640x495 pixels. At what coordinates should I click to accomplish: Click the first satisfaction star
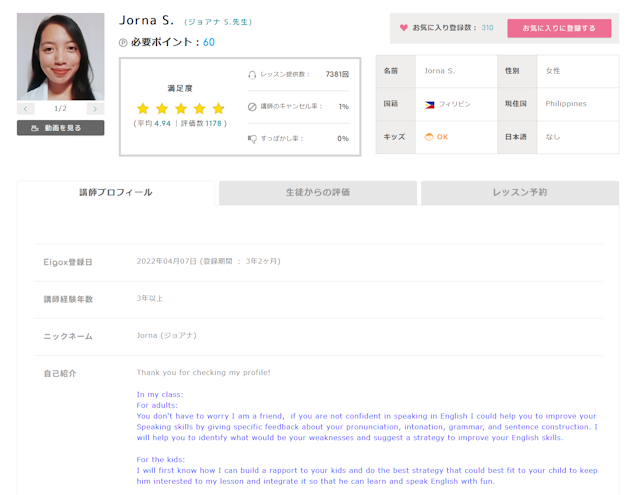pos(143,109)
